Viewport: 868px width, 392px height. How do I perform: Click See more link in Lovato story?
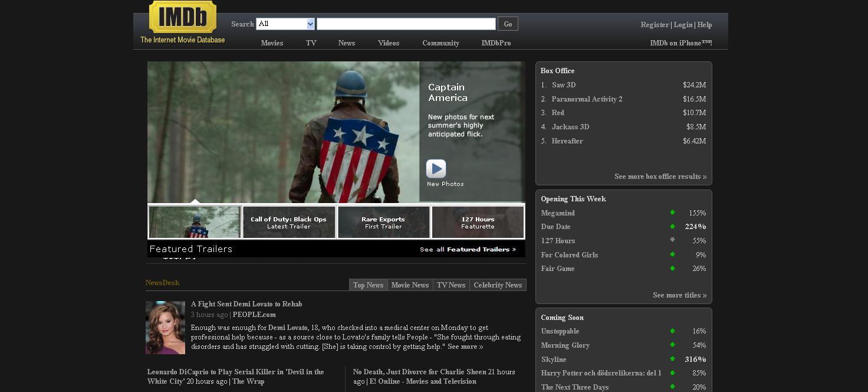pyautogui.click(x=465, y=347)
